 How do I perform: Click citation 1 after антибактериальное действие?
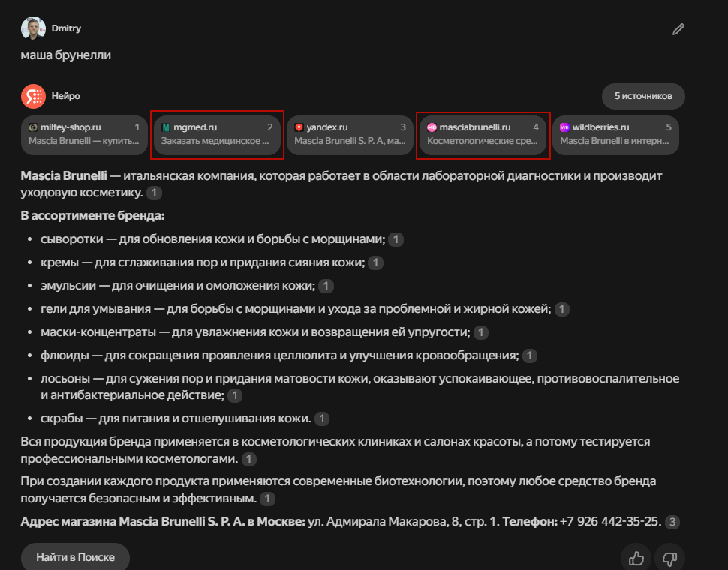(235, 395)
